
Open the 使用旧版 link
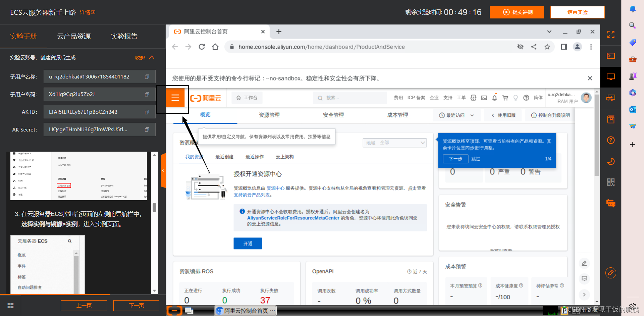tap(503, 115)
